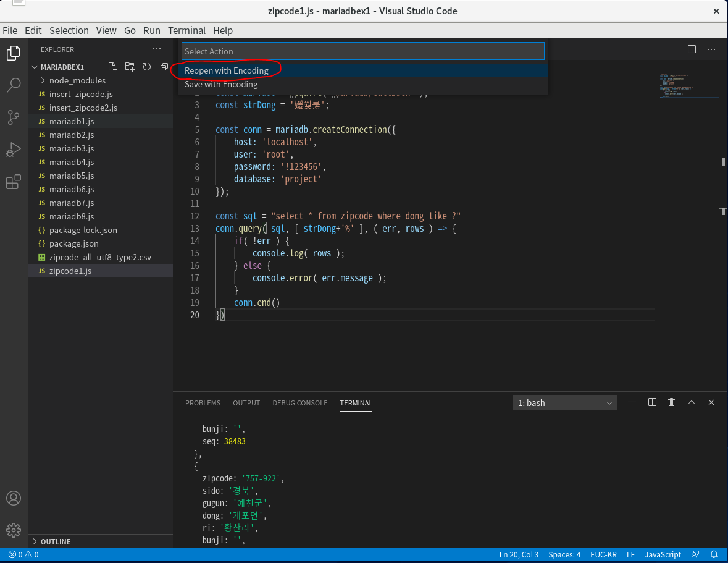
Task: Click errors and warnings status indicator
Action: (x=23, y=554)
